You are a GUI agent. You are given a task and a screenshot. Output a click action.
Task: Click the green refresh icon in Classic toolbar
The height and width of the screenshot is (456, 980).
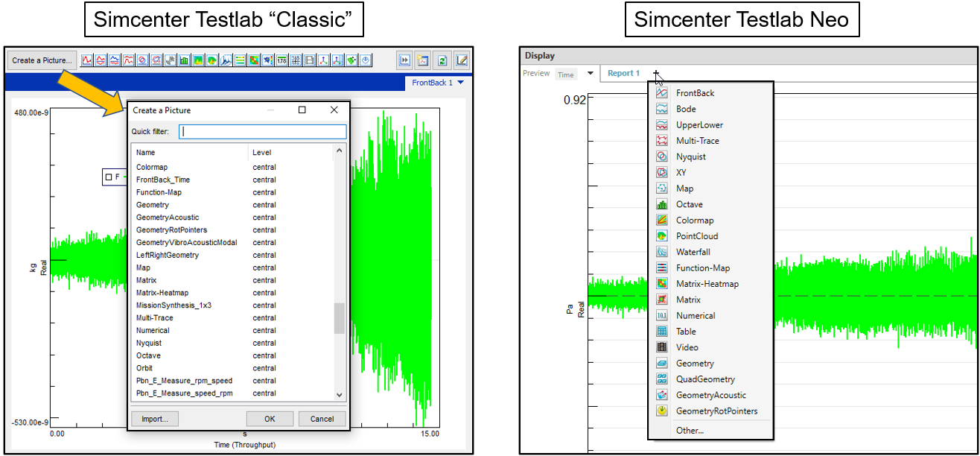(442, 60)
